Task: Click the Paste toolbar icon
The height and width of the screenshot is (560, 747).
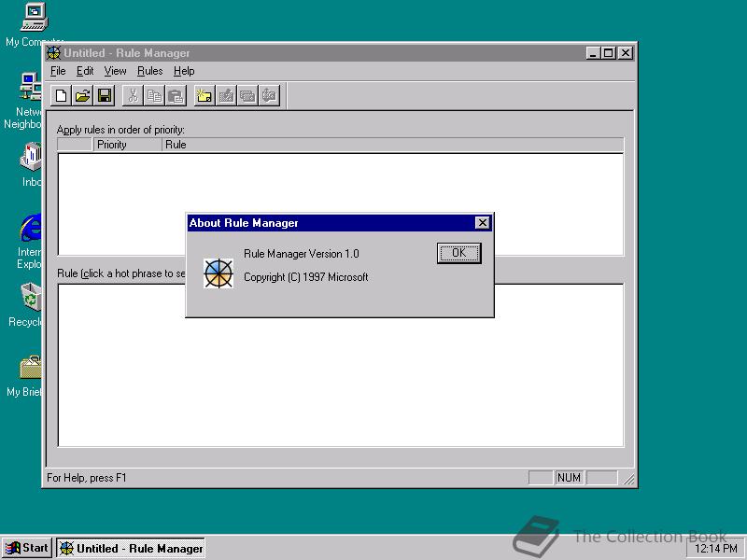Action: pos(176,94)
